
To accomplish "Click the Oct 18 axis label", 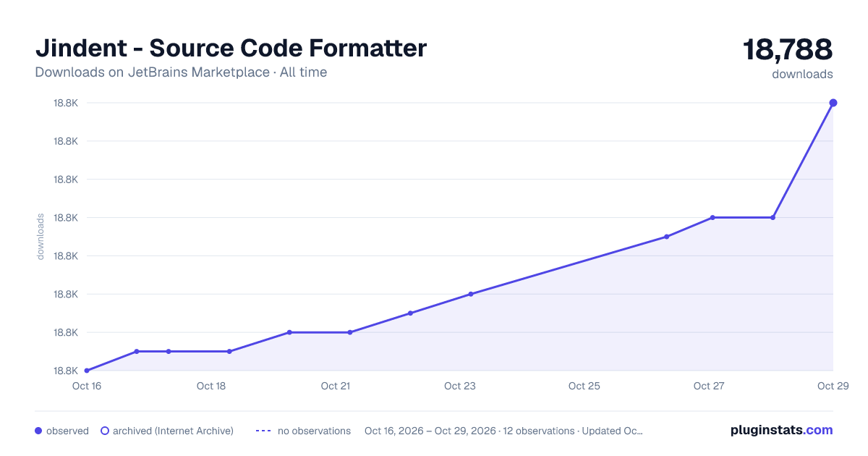I will coord(211,386).
